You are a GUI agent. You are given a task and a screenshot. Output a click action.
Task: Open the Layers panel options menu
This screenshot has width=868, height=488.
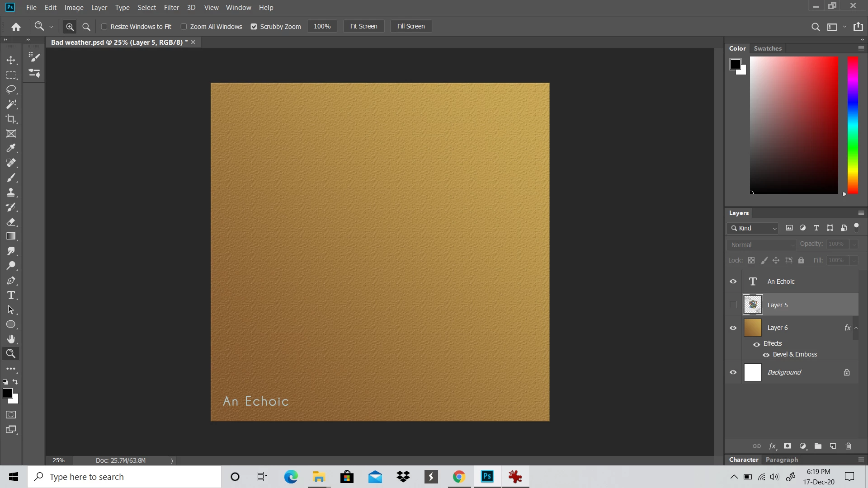click(x=861, y=213)
